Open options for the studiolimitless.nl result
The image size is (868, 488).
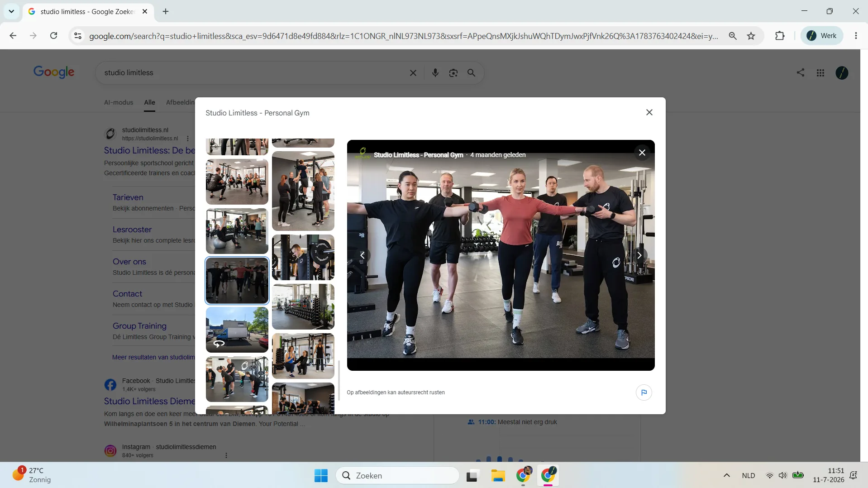point(188,139)
